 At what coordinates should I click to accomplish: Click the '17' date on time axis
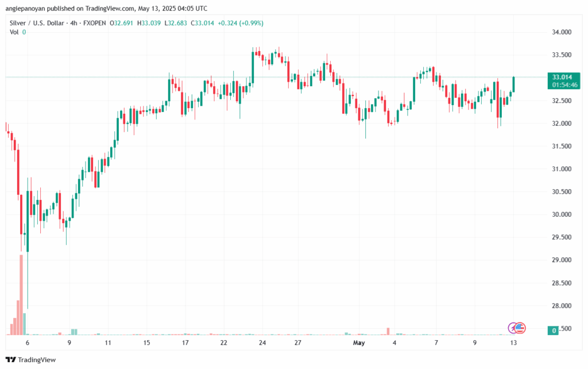coord(185,343)
